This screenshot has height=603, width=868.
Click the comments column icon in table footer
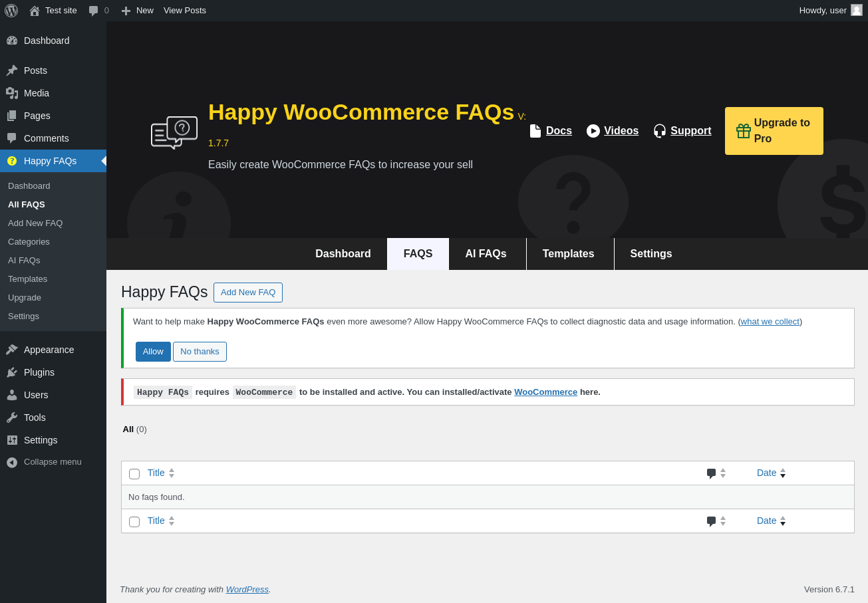[x=711, y=521]
